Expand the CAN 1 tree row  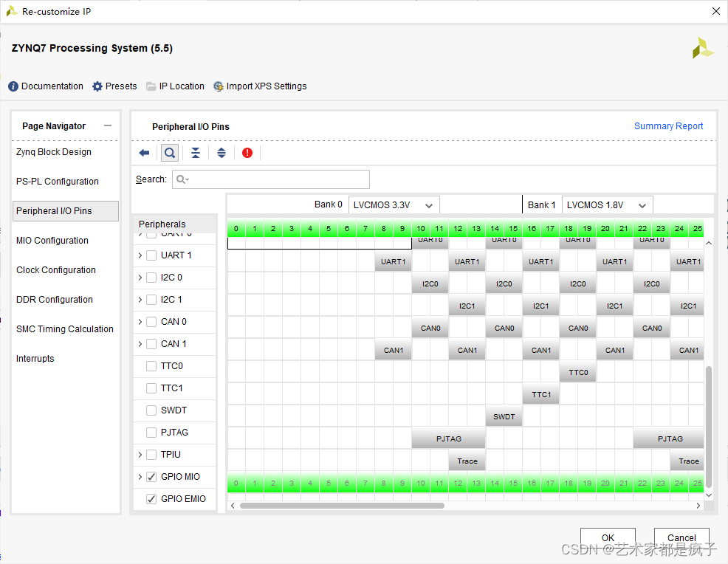pos(140,344)
